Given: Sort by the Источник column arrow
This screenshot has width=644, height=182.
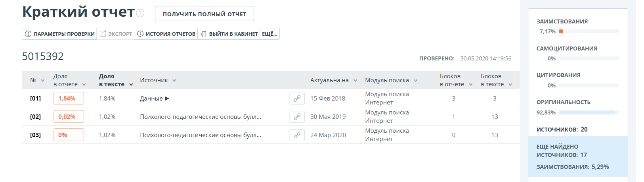Looking at the screenshot, I should [174, 81].
